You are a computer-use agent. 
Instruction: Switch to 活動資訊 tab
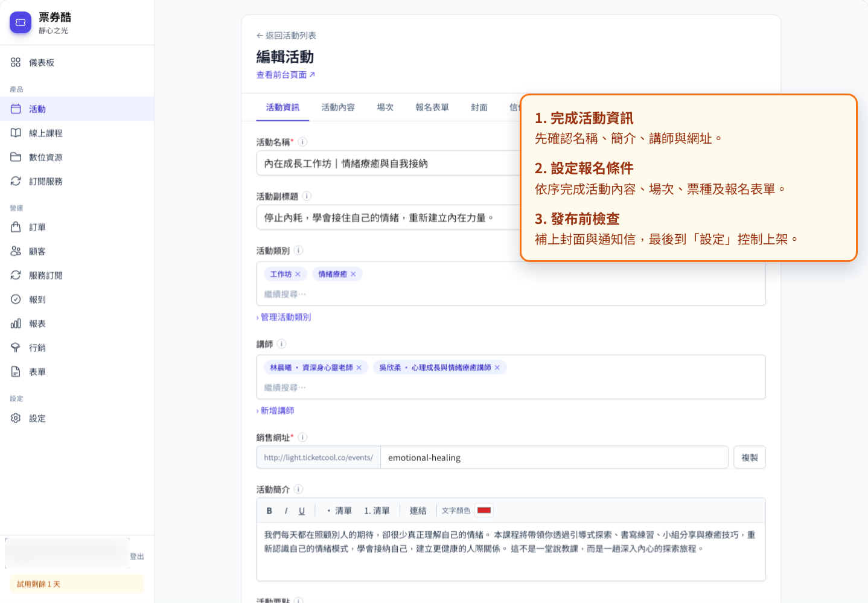pyautogui.click(x=282, y=107)
